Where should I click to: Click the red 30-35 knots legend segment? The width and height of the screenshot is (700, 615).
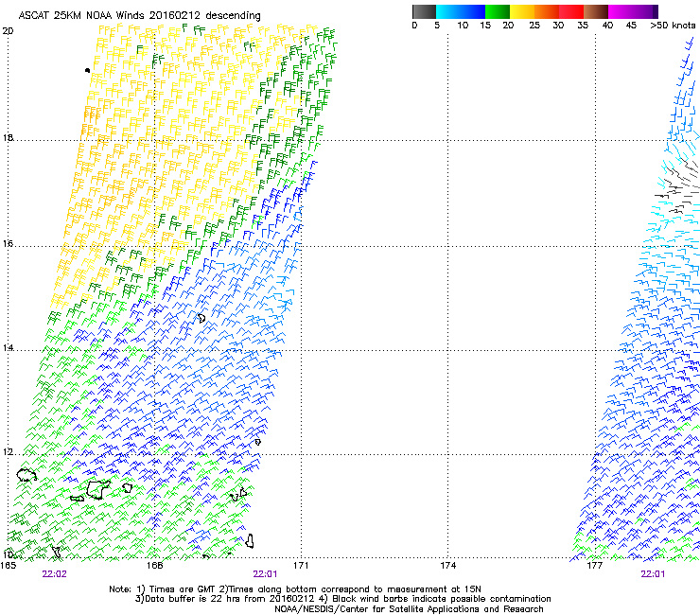571,11
